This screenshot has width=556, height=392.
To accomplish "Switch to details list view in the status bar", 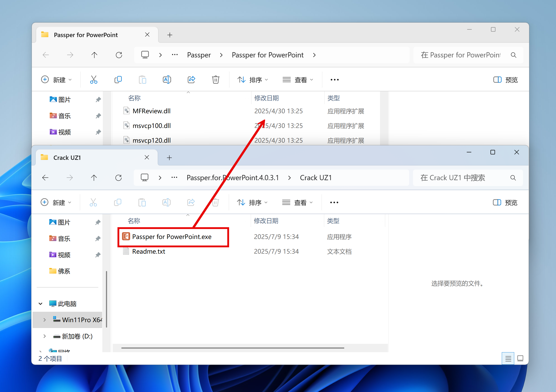I will (508, 359).
